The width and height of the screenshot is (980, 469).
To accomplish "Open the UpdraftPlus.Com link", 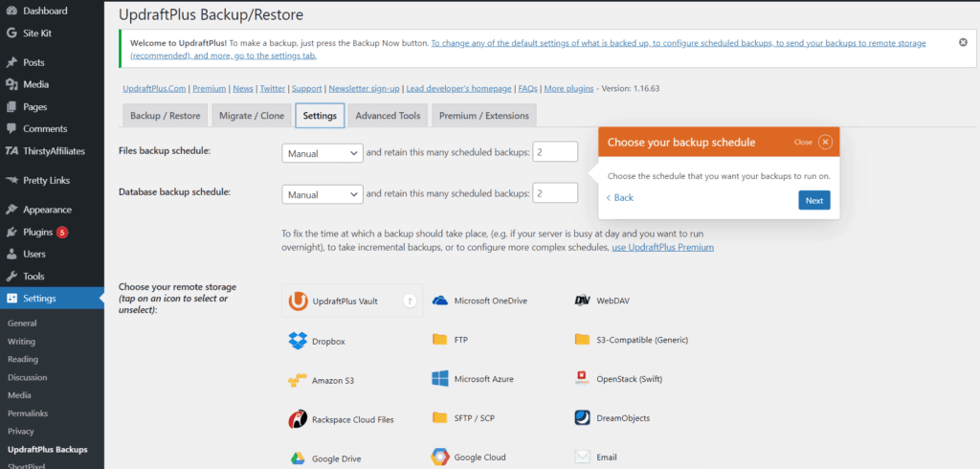I will [x=154, y=89].
